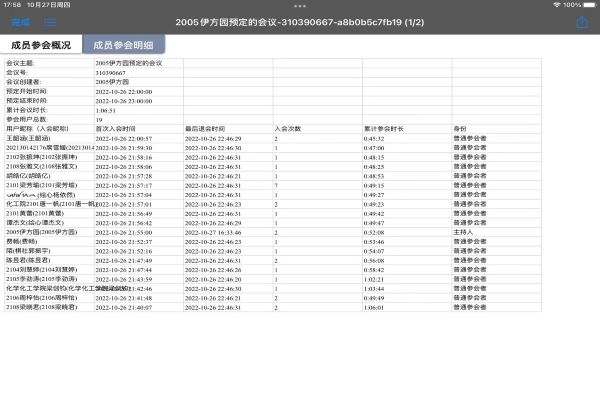
Task: Open the sheet list icon
Action: [x=50, y=21]
